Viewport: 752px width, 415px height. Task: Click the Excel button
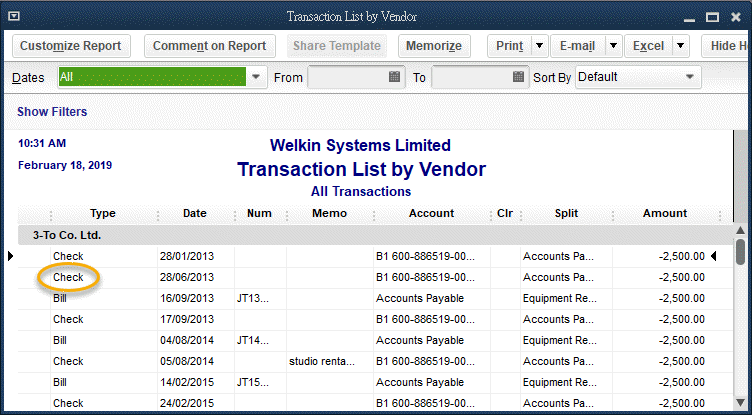click(648, 46)
